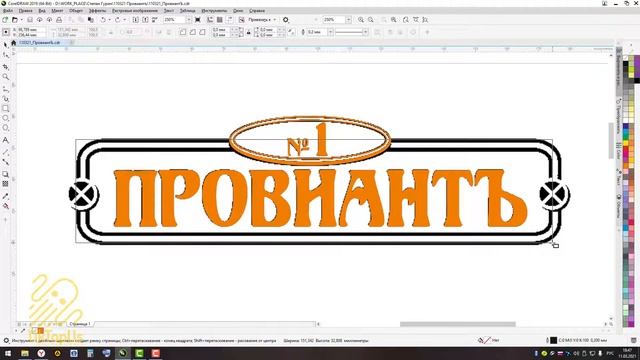Image resolution: width=640 pixels, height=360 pixels.
Task: Toggle the lock corner radii padlock
Action: (x=249, y=32)
